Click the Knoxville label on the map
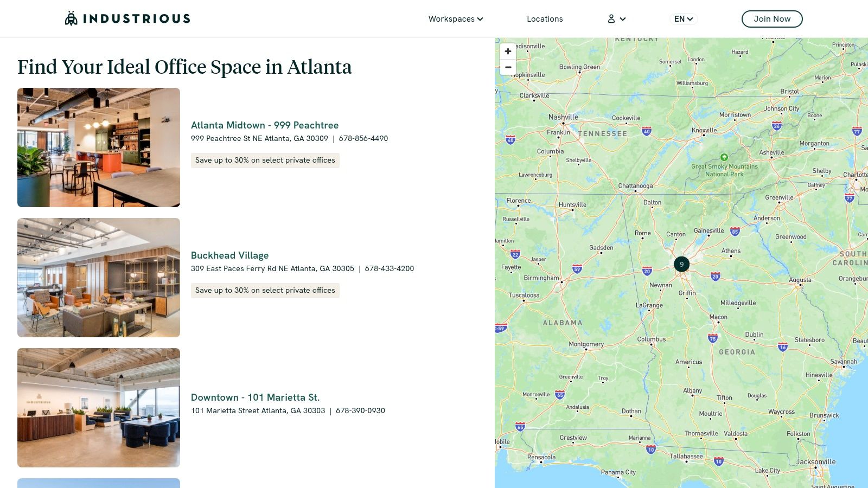 704,131
